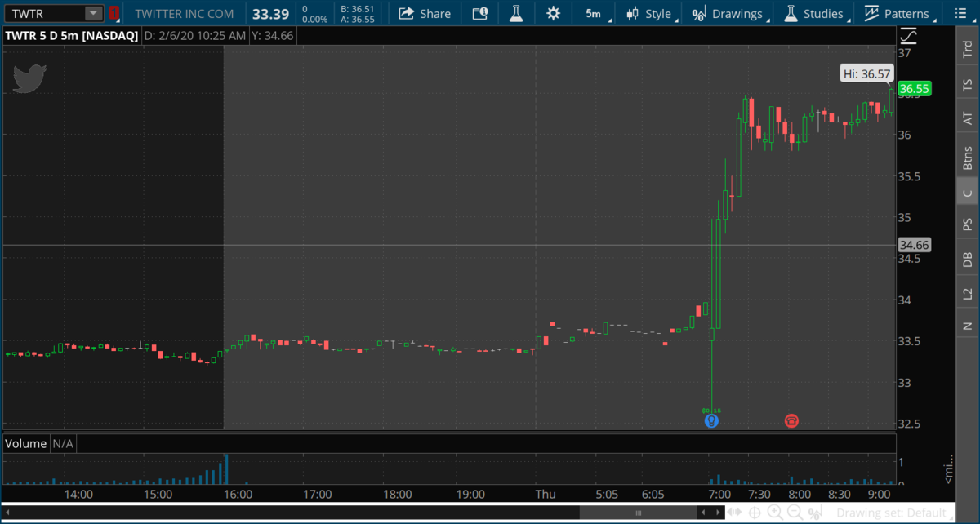Click the TWITTER INC COM company name
This screenshot has height=524, width=980.
click(184, 14)
